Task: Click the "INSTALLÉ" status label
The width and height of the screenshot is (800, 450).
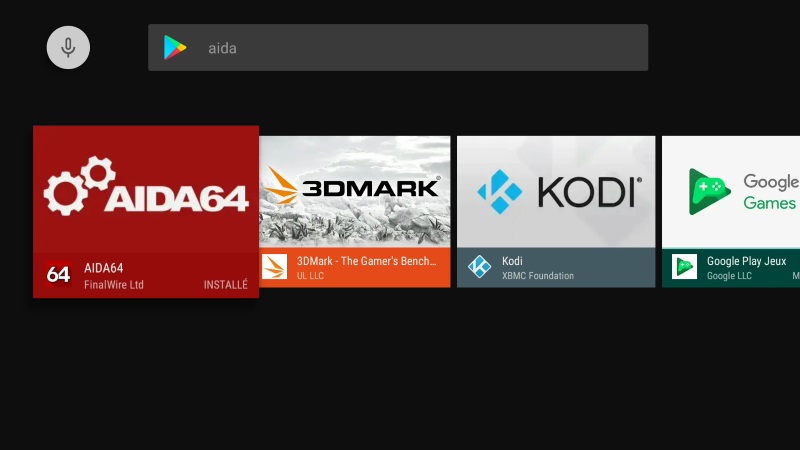Action: point(226,284)
